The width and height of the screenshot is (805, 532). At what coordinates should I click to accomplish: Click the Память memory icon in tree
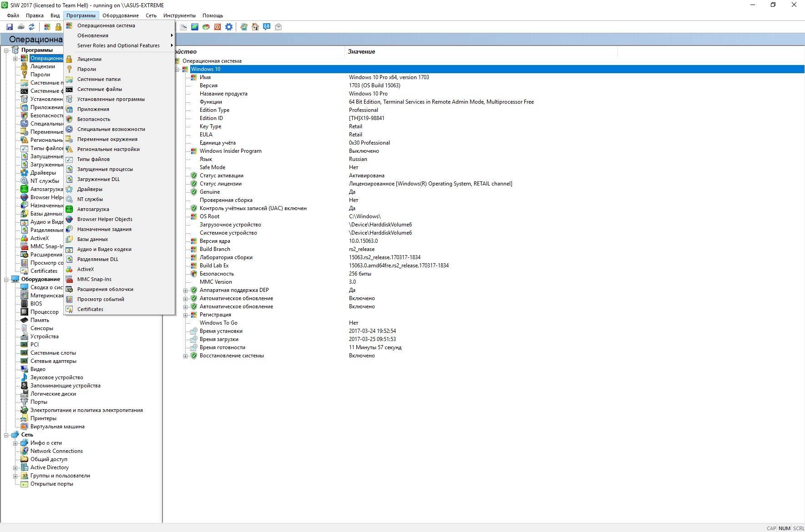click(24, 320)
